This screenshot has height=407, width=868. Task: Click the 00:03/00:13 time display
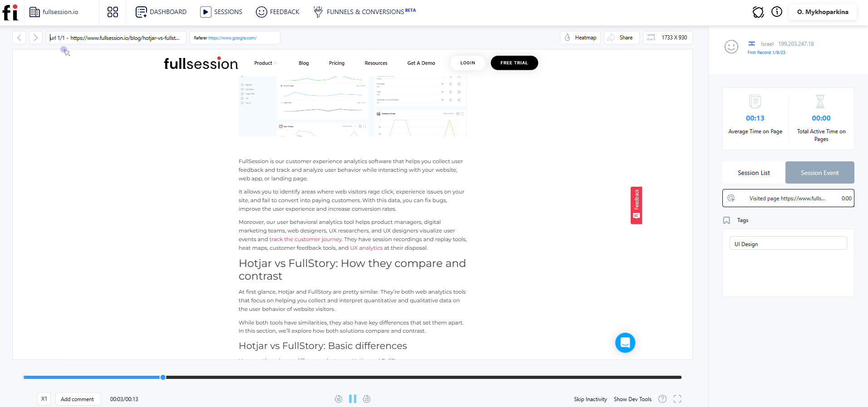[124, 399]
